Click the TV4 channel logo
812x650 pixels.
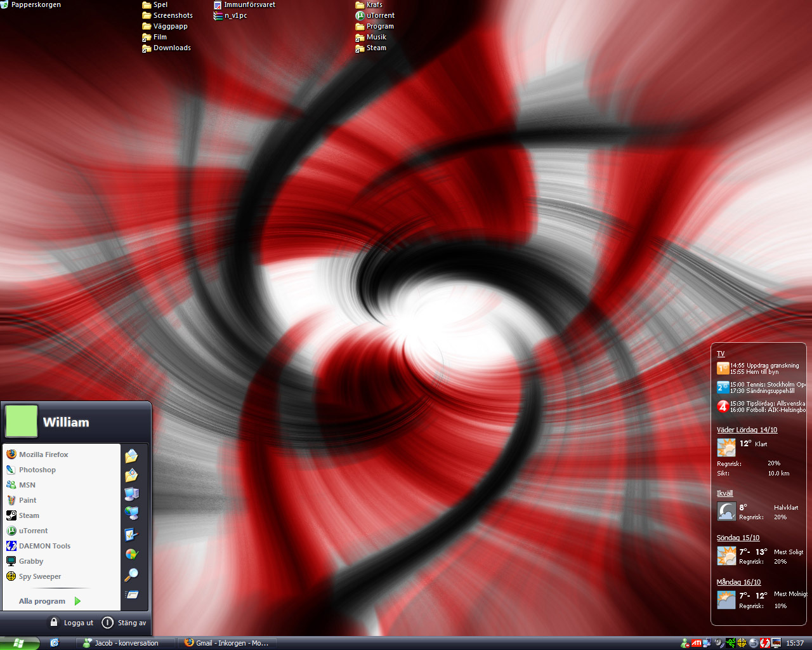[x=723, y=406]
